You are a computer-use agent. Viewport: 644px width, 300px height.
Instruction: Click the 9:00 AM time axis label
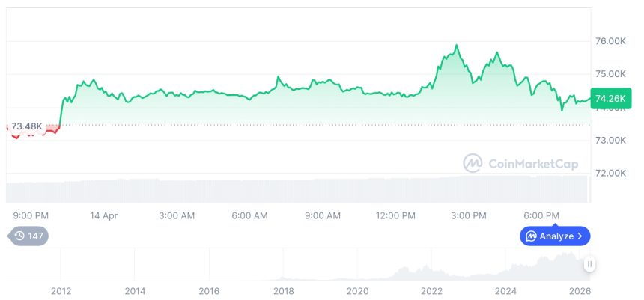323,215
